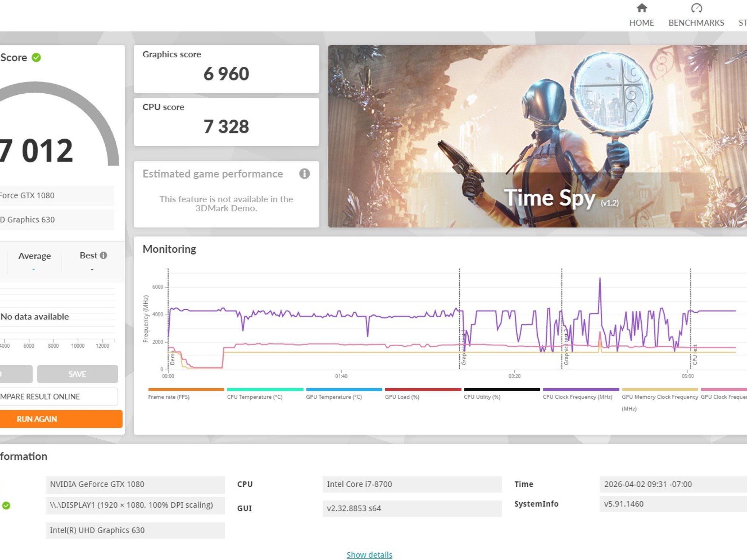Open the Benchmarks gauge icon
Screen dimensions: 747x560
[x=696, y=8]
